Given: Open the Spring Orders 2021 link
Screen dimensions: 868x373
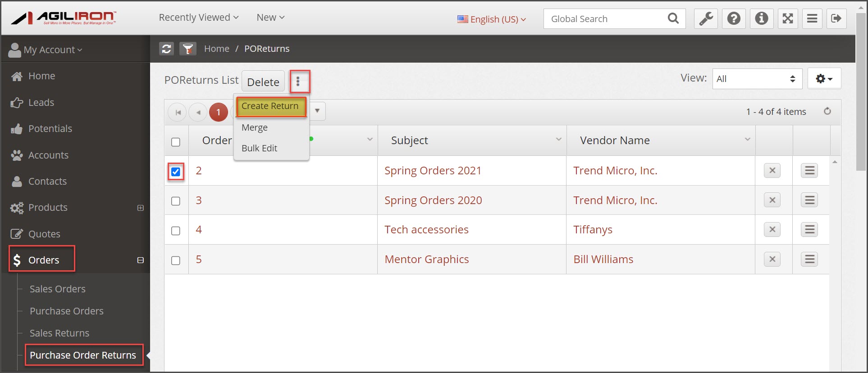Looking at the screenshot, I should pos(433,171).
